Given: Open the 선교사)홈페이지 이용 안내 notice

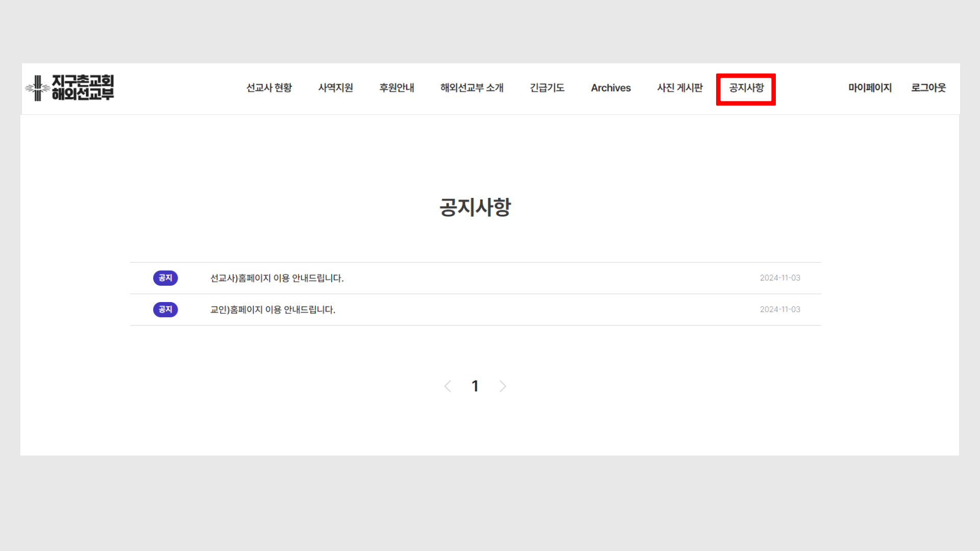Looking at the screenshot, I should point(277,278).
